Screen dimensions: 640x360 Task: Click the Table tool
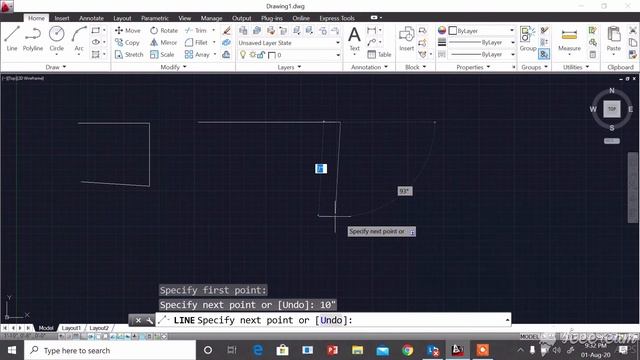(379, 54)
